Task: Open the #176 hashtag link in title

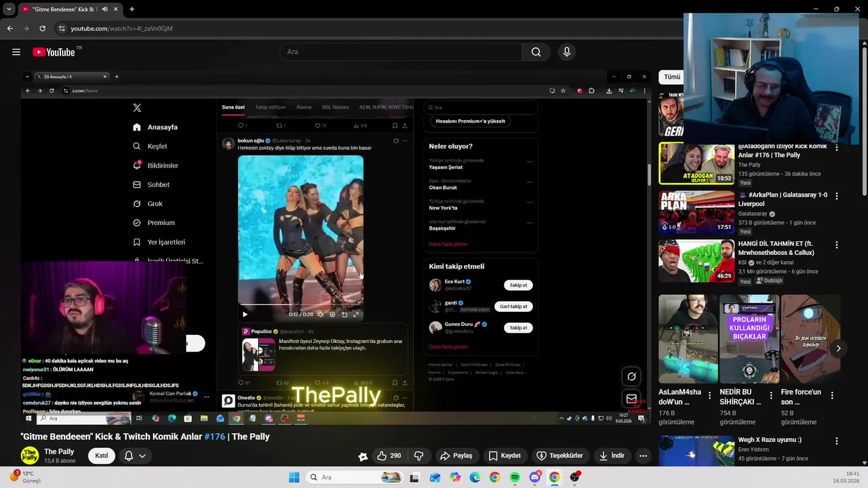Action: click(214, 436)
